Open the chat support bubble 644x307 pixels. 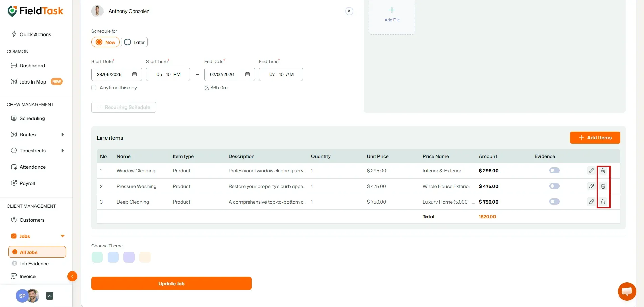pos(627,291)
